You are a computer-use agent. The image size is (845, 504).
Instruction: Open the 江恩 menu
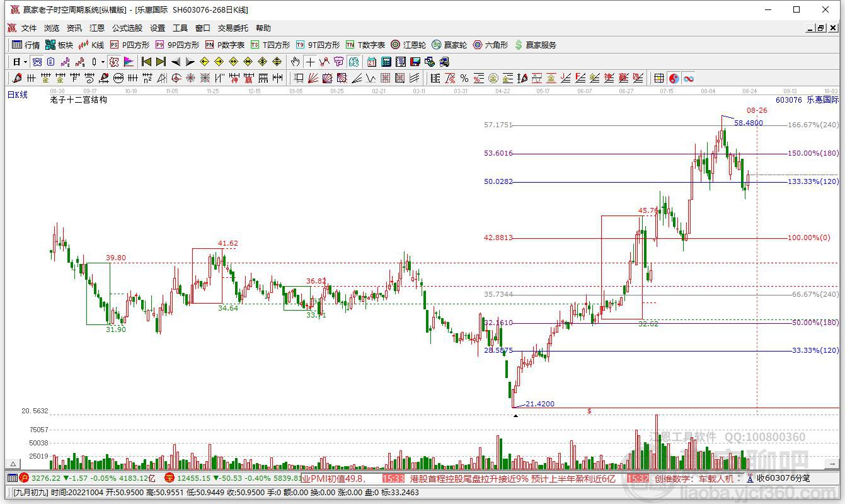97,28
